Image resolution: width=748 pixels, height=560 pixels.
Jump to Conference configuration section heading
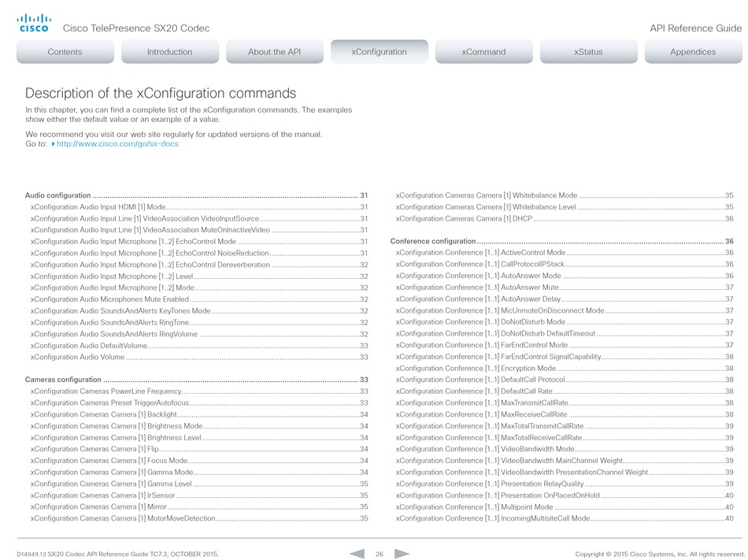(562, 241)
